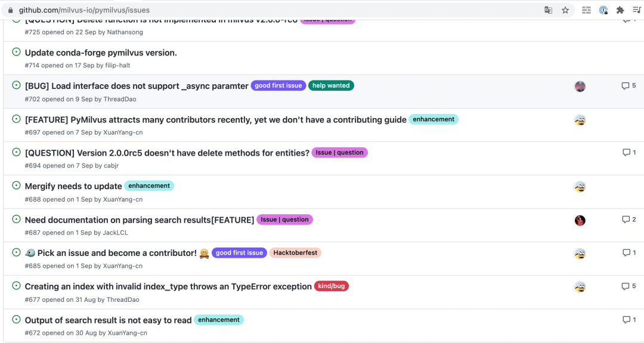Click author link ThreadDao on issue #677
Image resolution: width=644 pixels, height=343 pixels.
pos(122,299)
